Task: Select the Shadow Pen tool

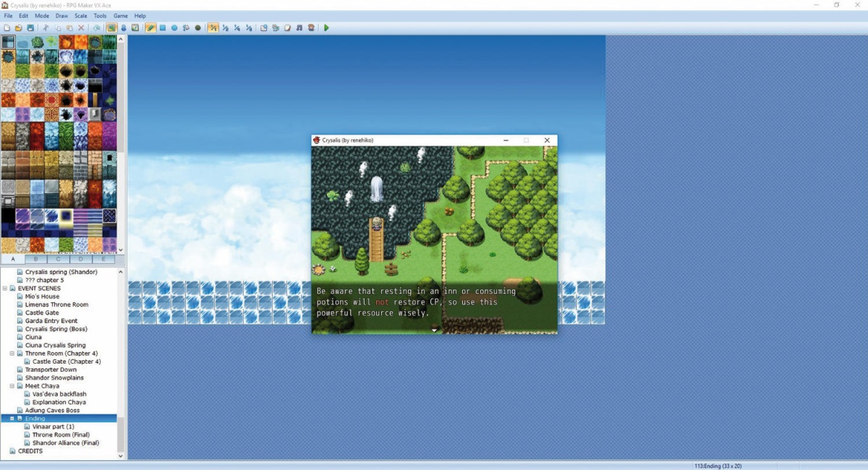Action: pos(197,27)
